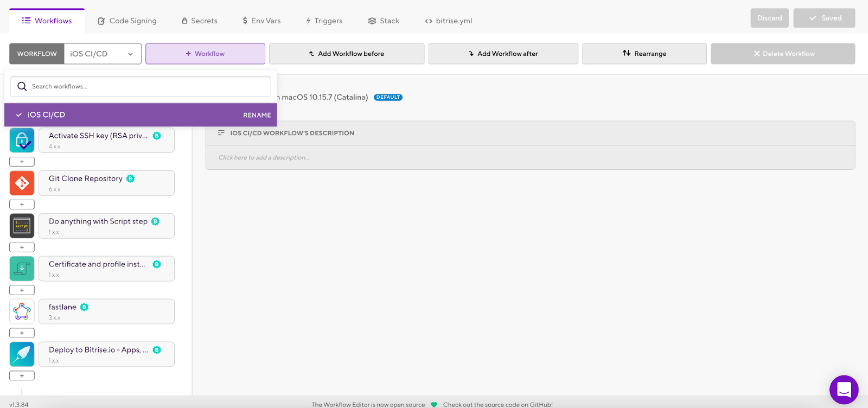Add step below Activate SSH key

[22, 162]
